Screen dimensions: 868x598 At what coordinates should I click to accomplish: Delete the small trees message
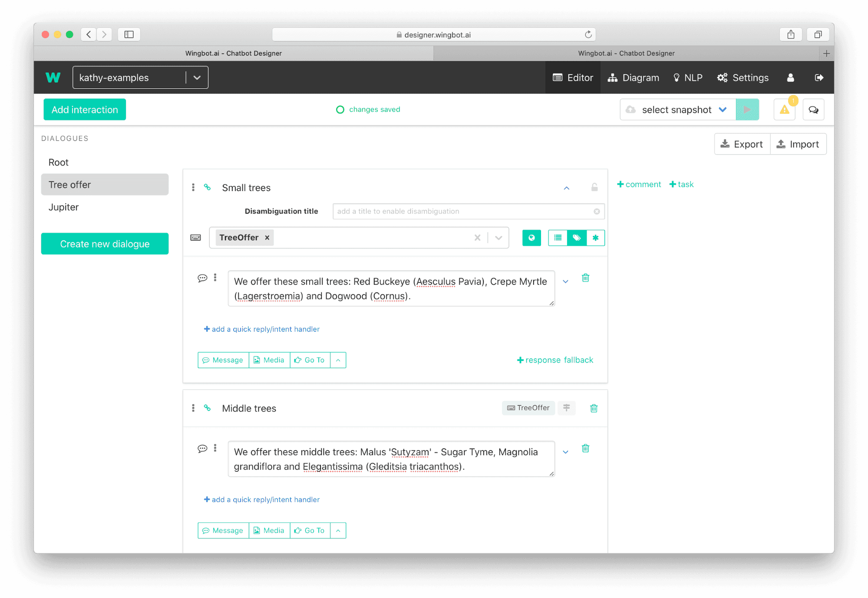coord(585,278)
